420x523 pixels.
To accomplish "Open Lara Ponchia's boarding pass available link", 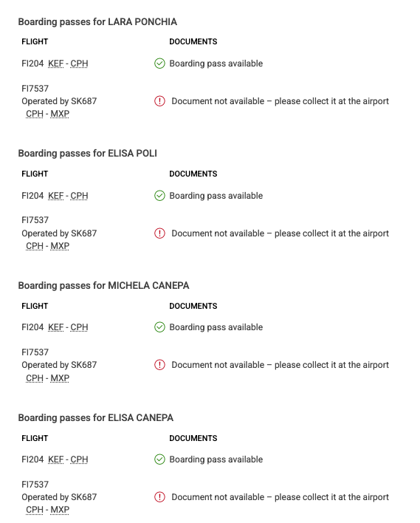I will click(x=216, y=64).
